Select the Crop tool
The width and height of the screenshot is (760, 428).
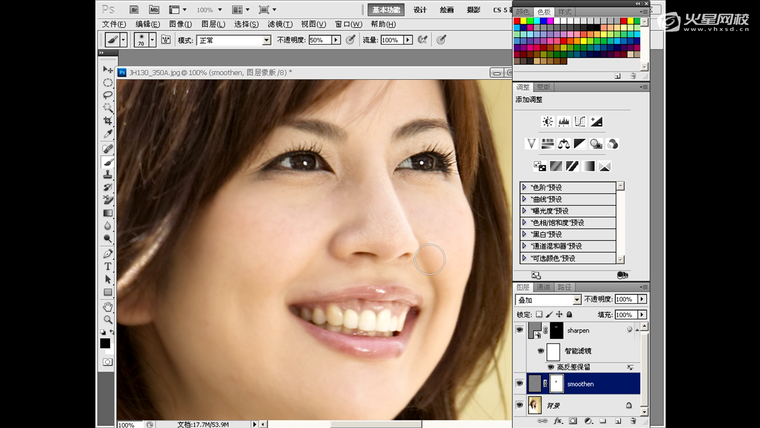pos(108,121)
